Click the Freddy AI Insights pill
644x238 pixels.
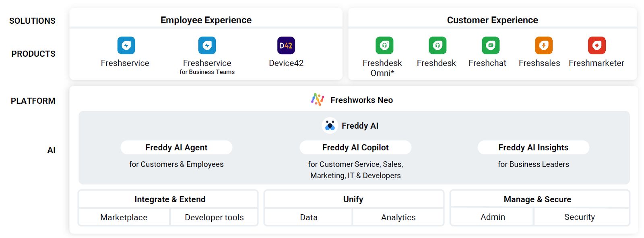coord(533,148)
